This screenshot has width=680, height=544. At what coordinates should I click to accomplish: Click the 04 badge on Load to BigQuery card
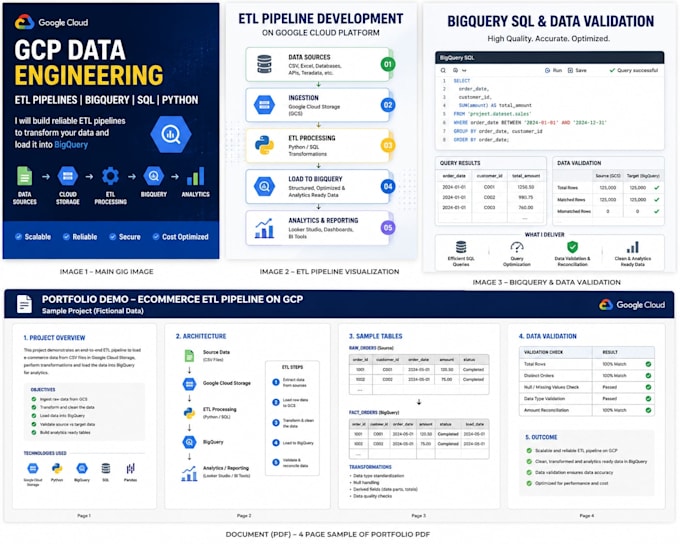(388, 187)
